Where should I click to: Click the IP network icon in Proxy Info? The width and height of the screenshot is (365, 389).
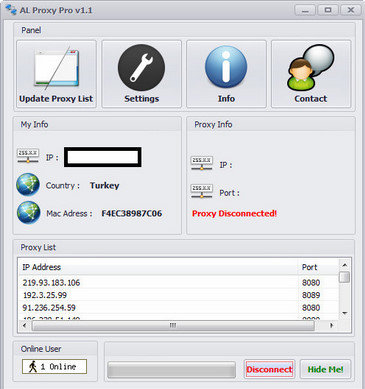pyautogui.click(x=202, y=163)
